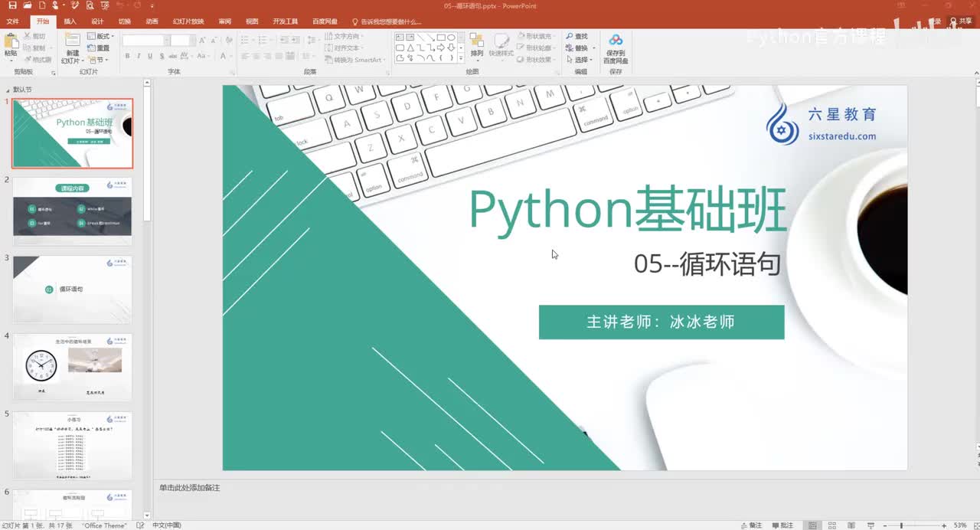Select the text box shape in gallery
The image size is (980, 530).
pos(400,37)
